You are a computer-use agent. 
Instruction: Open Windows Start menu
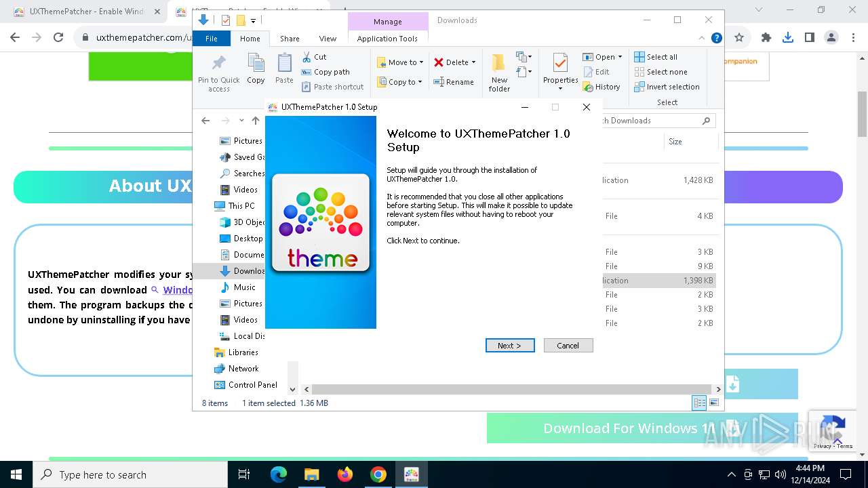pos(16,474)
